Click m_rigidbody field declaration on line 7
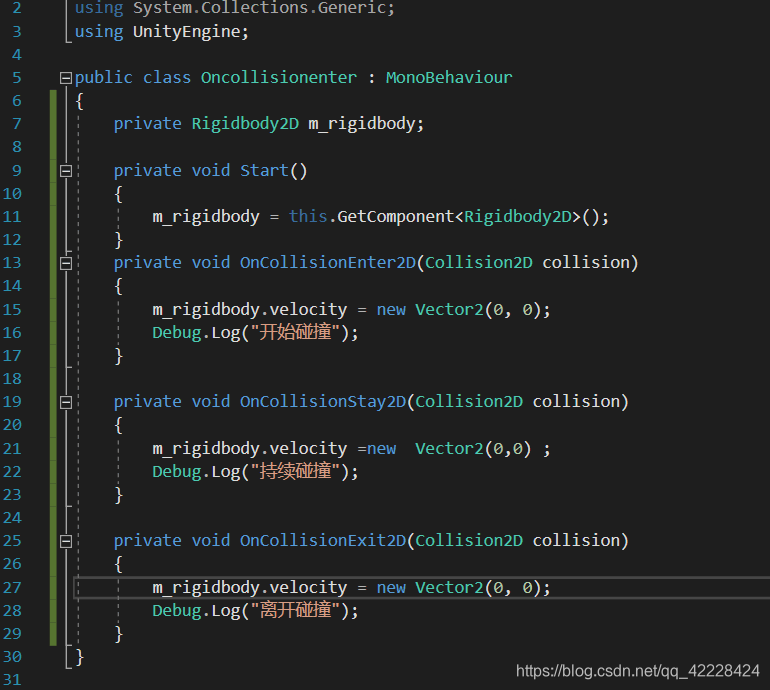The height and width of the screenshot is (690, 770). pos(361,124)
